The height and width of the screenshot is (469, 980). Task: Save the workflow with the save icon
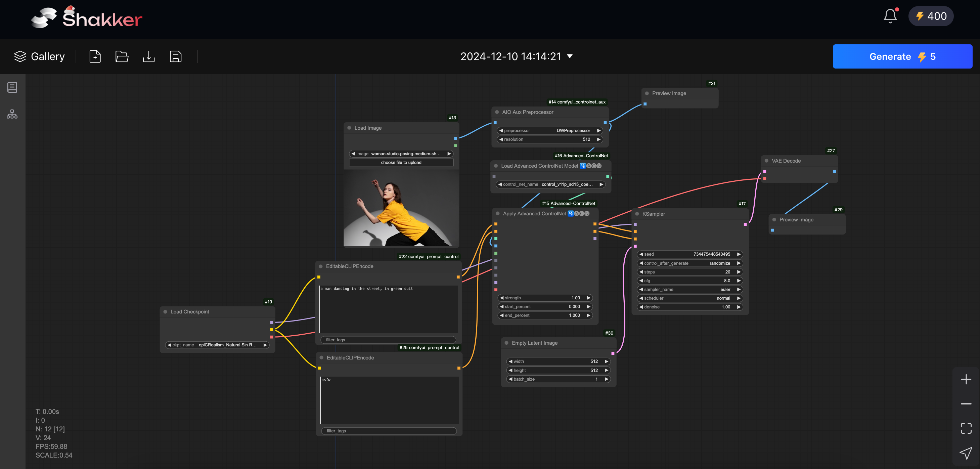pyautogui.click(x=175, y=56)
